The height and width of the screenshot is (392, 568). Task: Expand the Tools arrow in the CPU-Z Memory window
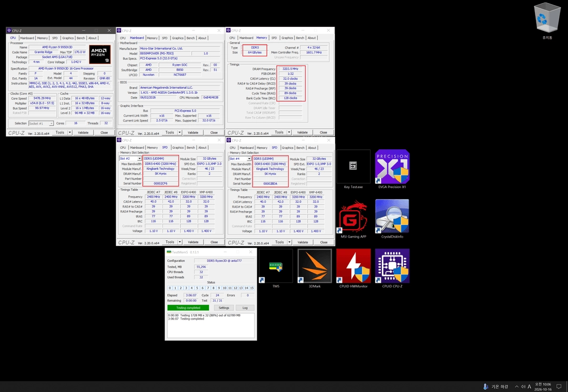click(289, 132)
